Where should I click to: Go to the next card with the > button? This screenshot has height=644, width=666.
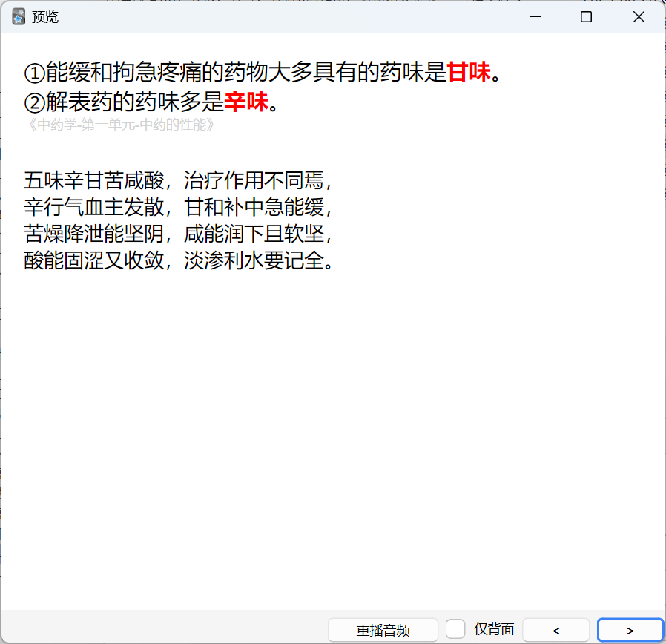630,630
